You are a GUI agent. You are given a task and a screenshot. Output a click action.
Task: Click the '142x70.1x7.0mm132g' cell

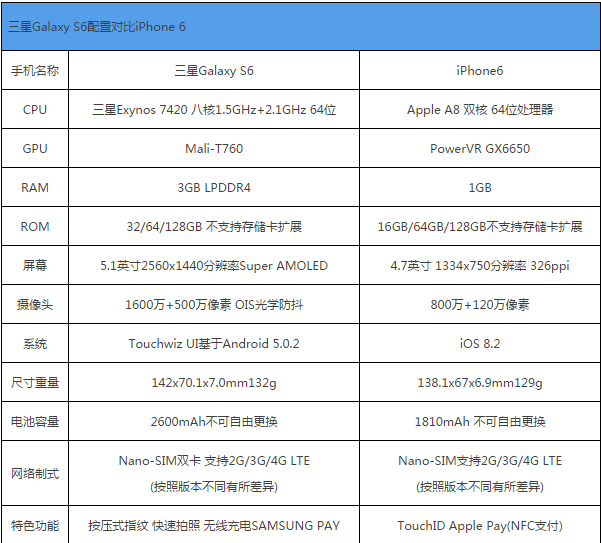click(214, 383)
